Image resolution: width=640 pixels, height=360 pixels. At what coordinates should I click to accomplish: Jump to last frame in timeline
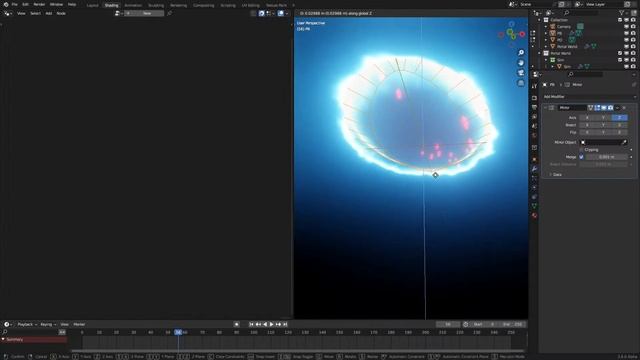[285, 324]
